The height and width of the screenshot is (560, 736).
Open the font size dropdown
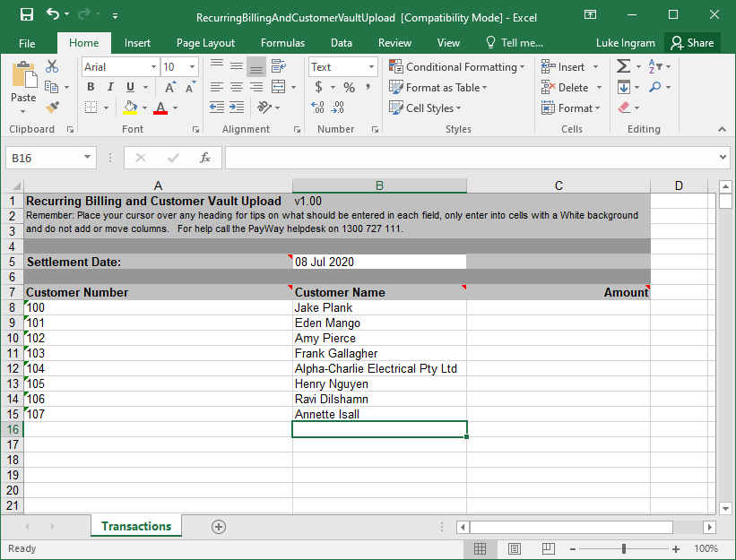191,65
